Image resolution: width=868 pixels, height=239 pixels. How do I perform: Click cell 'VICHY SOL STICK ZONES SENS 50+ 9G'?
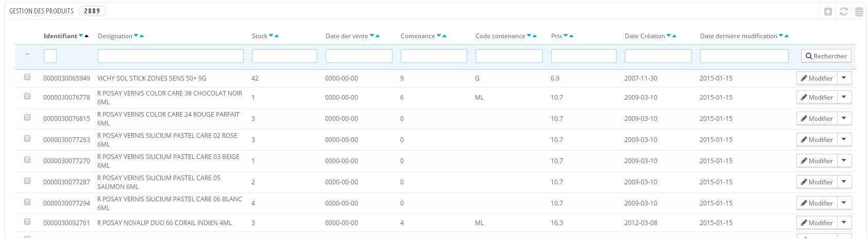click(152, 78)
